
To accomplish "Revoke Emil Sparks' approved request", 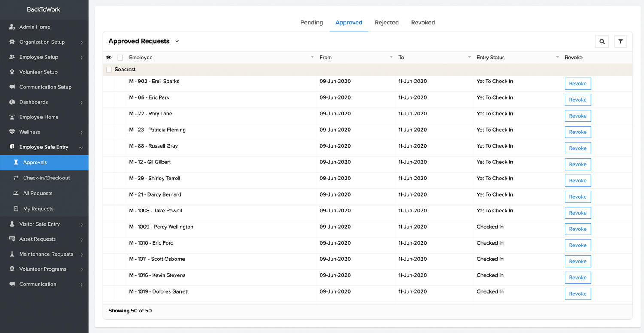I will coord(577,84).
